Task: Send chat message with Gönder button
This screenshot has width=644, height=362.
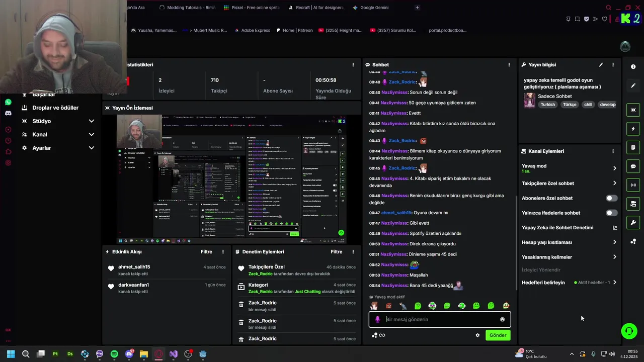Action: (498, 335)
